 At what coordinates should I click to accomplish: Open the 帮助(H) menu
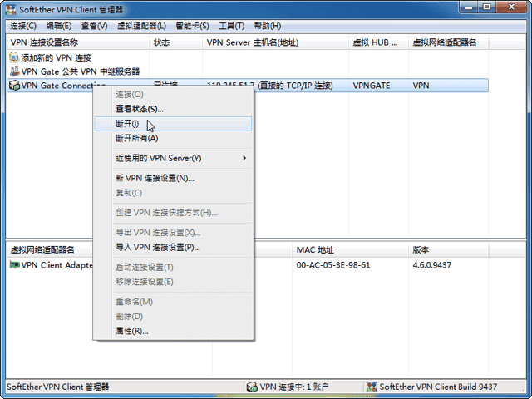tap(268, 26)
